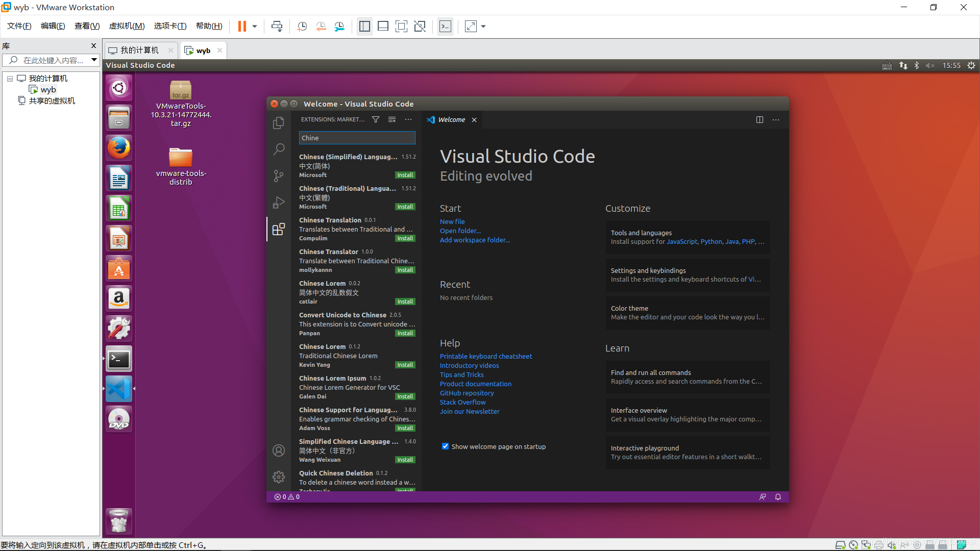Click the filter extensions funnel icon
980x551 pixels.
(x=376, y=119)
